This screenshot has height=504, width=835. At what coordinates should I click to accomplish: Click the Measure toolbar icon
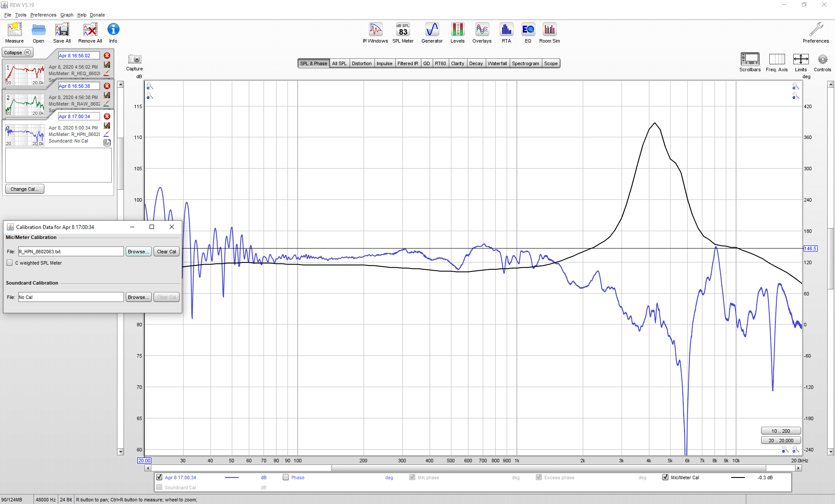tap(14, 33)
